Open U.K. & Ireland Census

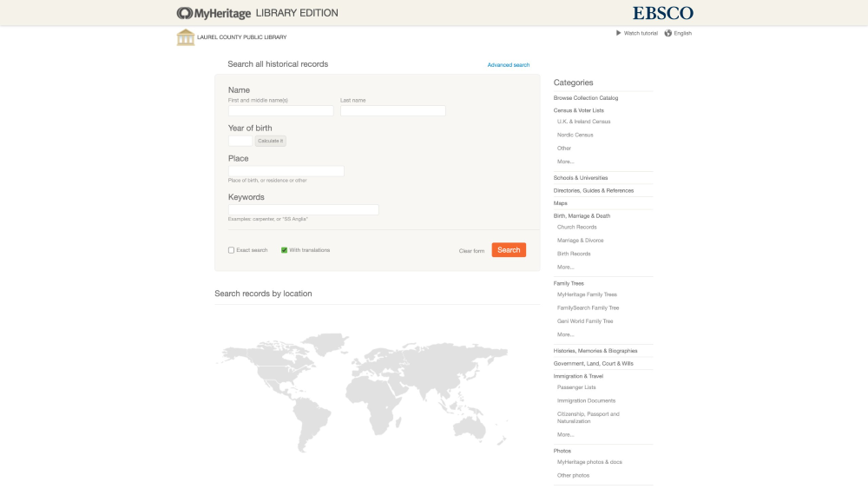click(x=583, y=122)
